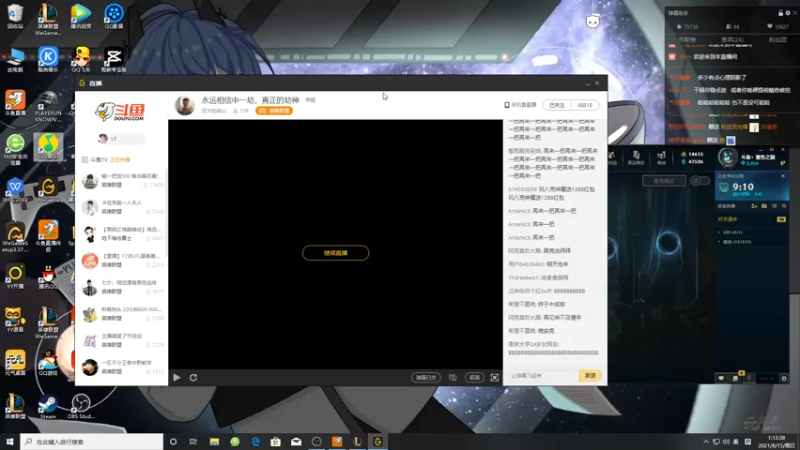Image resolution: width=800 pixels, height=450 pixels.
Task: Click add-friend icon in League client
Action: 754,206
